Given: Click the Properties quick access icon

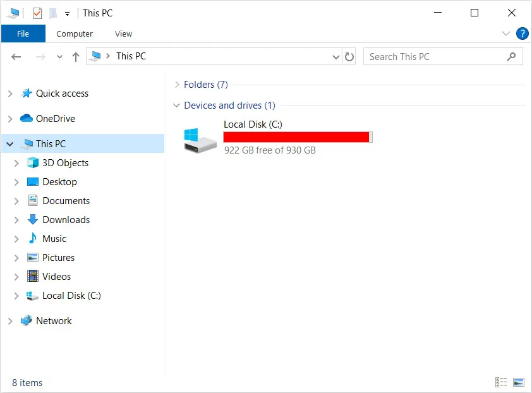Looking at the screenshot, I should (37, 13).
